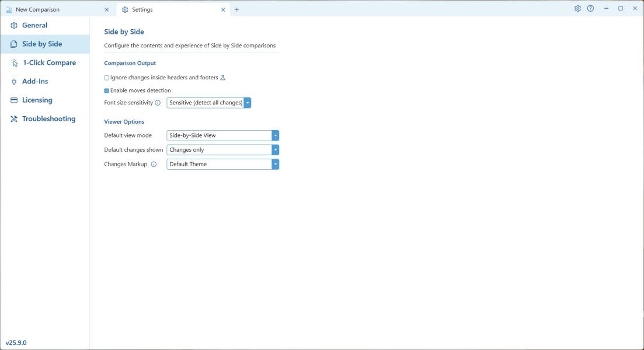Add a new tab with plus button

[x=236, y=10]
